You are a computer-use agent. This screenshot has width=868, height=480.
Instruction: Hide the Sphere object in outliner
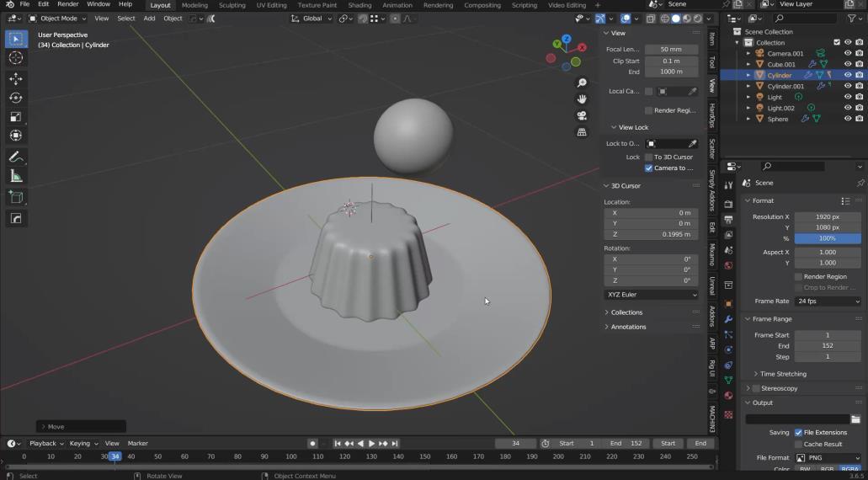point(848,119)
